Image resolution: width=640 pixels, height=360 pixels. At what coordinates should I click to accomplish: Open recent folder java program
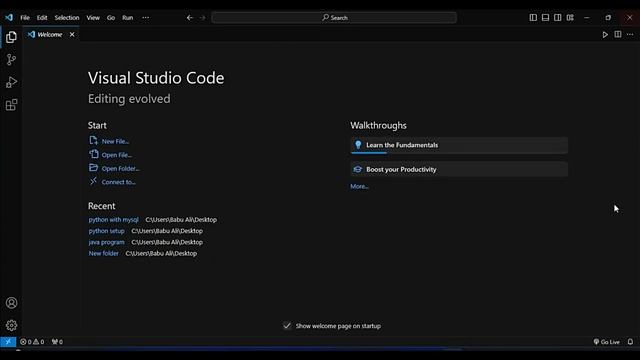pos(107,242)
